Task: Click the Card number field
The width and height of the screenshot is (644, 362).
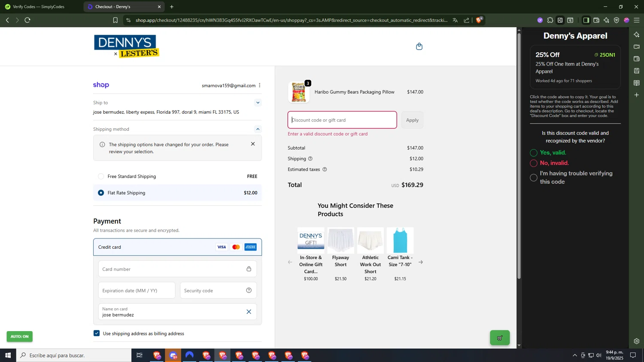Action: click(x=177, y=269)
